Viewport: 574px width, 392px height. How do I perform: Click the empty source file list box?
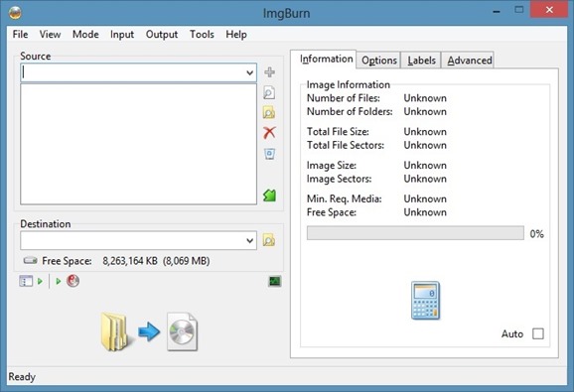[138, 144]
